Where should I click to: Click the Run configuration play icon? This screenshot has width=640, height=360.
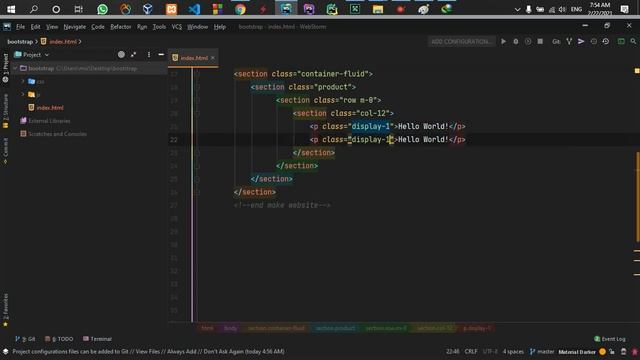(504, 41)
